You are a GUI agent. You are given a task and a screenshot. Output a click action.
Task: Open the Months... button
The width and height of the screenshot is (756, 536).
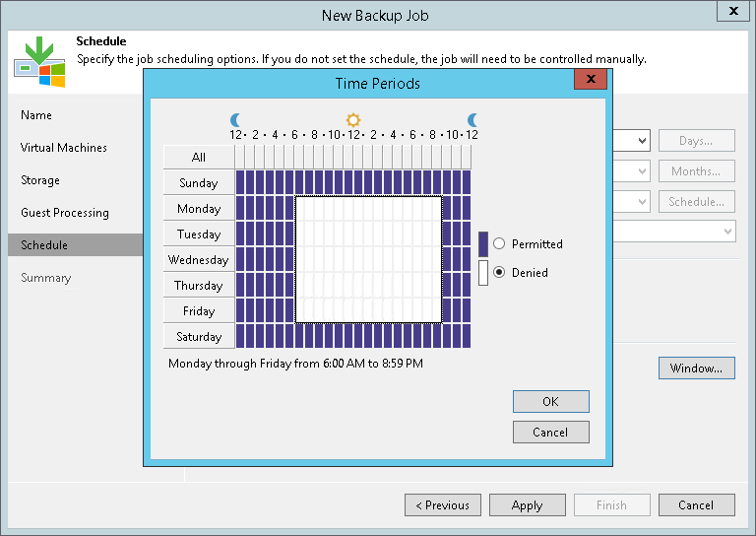pos(697,170)
